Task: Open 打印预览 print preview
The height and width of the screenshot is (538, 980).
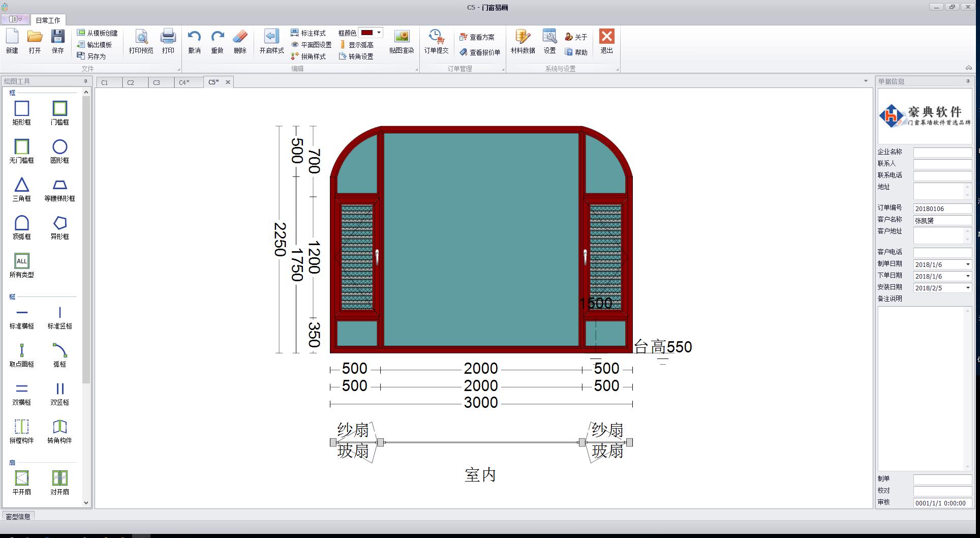Action: pyautogui.click(x=141, y=41)
